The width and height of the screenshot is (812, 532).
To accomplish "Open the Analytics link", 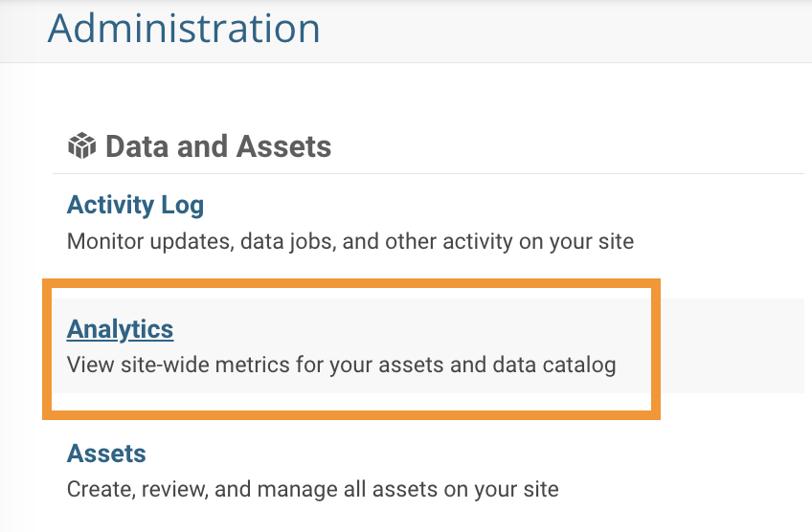I will (120, 329).
